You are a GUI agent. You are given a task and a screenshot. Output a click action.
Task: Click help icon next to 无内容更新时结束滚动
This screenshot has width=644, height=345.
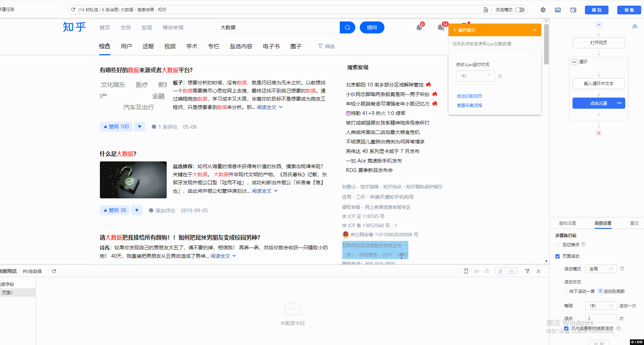[x=618, y=328]
